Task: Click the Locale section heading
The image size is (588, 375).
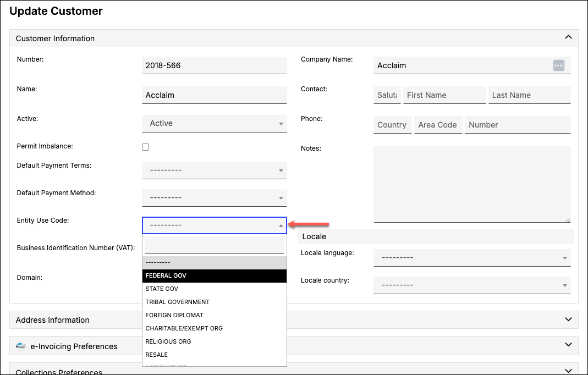Action: pyautogui.click(x=314, y=236)
